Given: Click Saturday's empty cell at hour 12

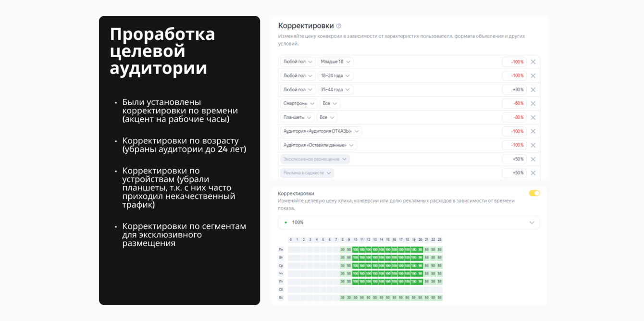Looking at the screenshot, I should coord(369,289).
